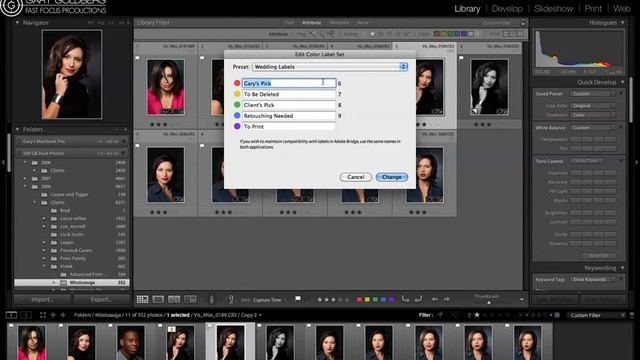The width and height of the screenshot is (640, 360).
Task: Click the second window filmstrip icon
Action: (x=26, y=315)
